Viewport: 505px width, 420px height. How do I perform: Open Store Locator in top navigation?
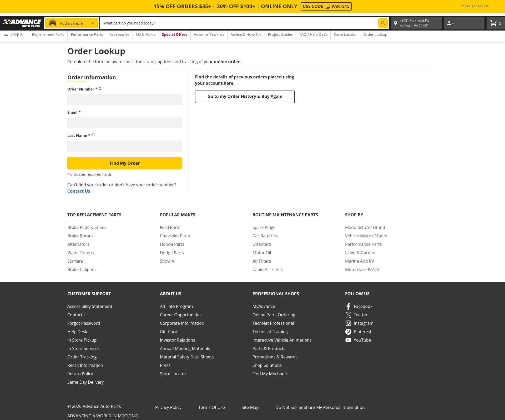click(345, 34)
